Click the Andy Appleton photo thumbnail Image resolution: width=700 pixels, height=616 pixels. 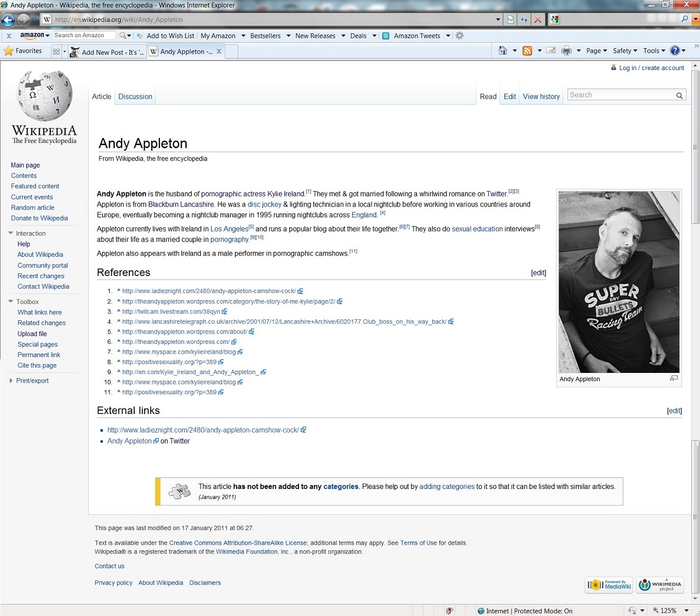[618, 282]
